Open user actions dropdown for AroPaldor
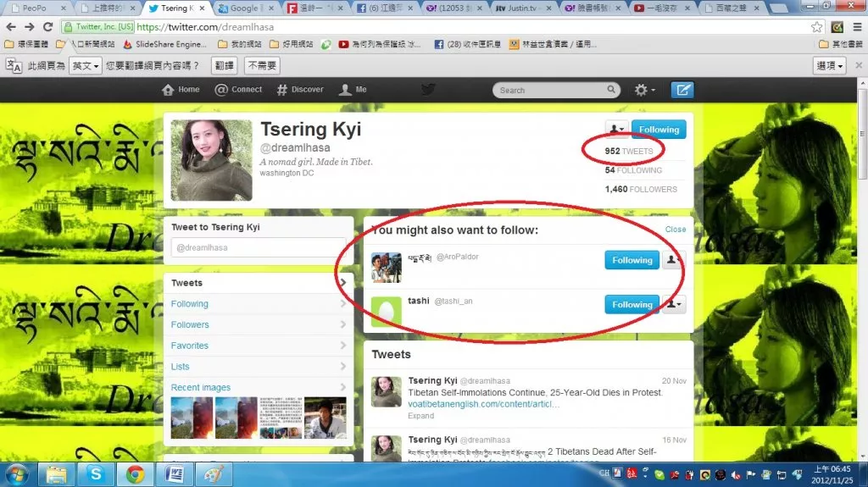The width and height of the screenshot is (868, 487). (672, 260)
